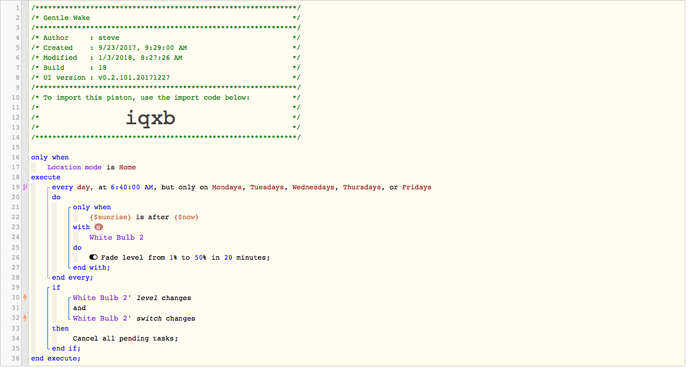This screenshot has height=370, width=690.
Task: Click the "Gentle Wake" piston title comment
Action: click(66, 18)
